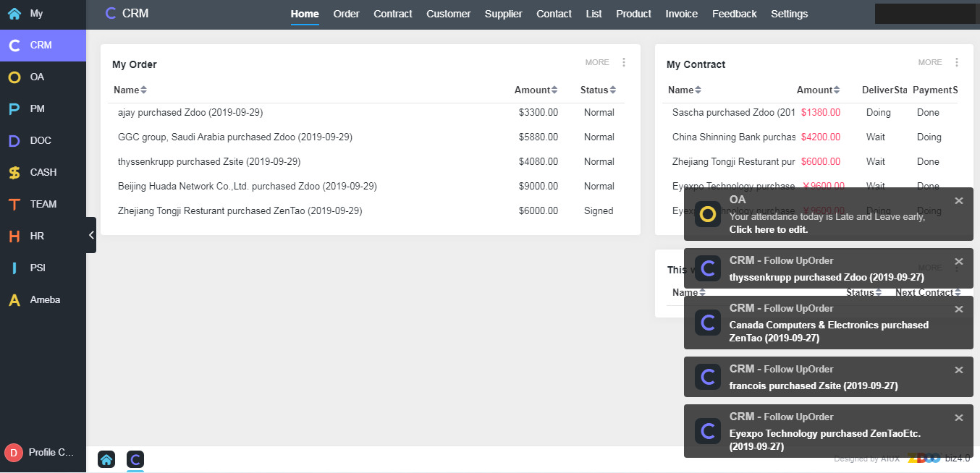Sort My Contract by Amount
This screenshot has height=473, width=980.
click(x=819, y=90)
